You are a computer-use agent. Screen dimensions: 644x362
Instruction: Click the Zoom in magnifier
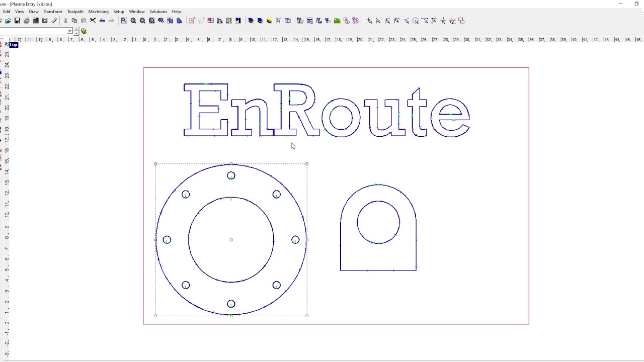click(133, 21)
